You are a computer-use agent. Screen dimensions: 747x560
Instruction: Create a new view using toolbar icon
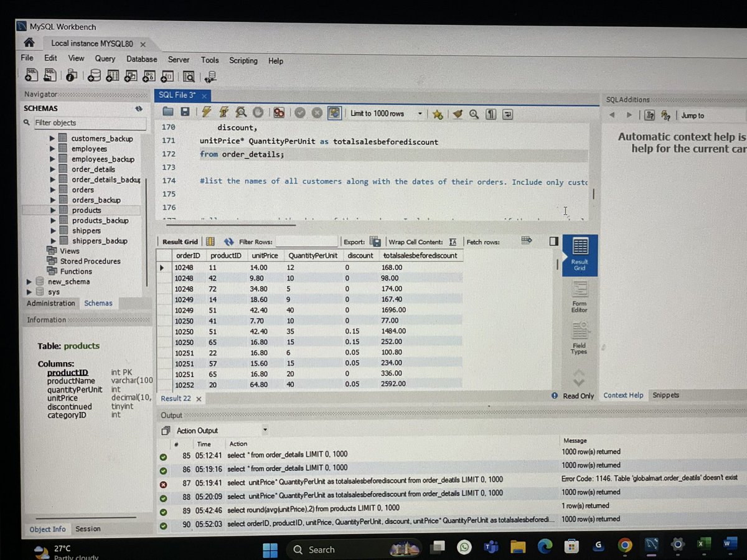131,76
